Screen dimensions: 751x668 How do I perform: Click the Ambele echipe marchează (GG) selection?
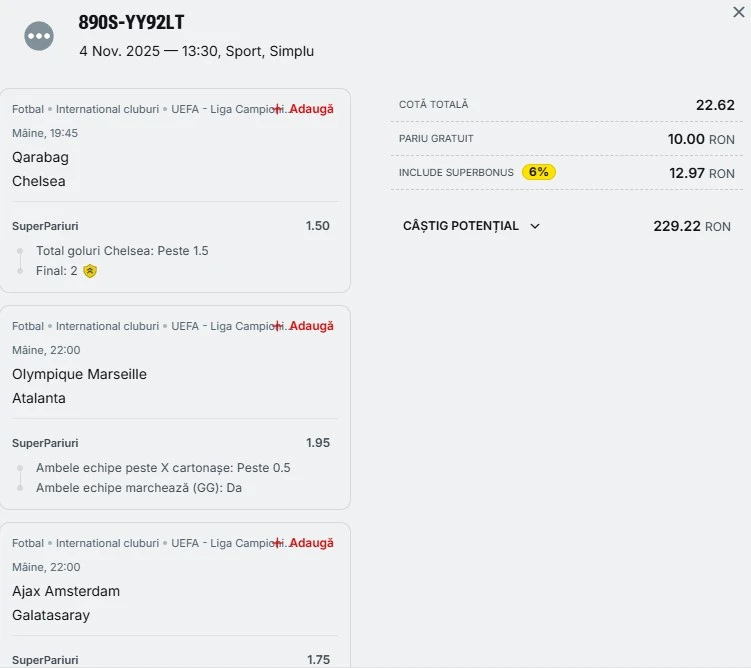click(139, 488)
